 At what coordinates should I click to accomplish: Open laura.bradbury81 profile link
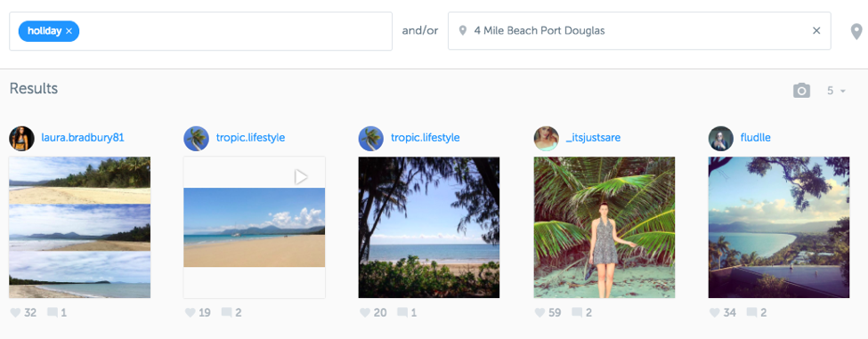click(x=83, y=138)
